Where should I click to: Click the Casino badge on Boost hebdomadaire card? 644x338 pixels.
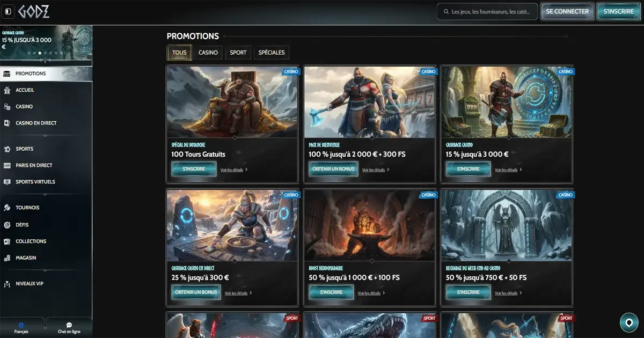click(x=428, y=195)
